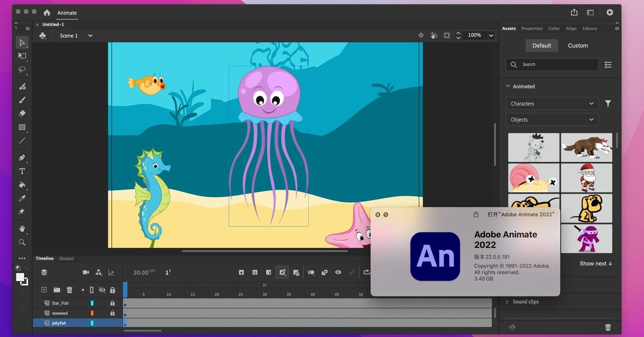Open the workspace switcher icon
Viewport: 644px width, 337px height.
click(590, 13)
